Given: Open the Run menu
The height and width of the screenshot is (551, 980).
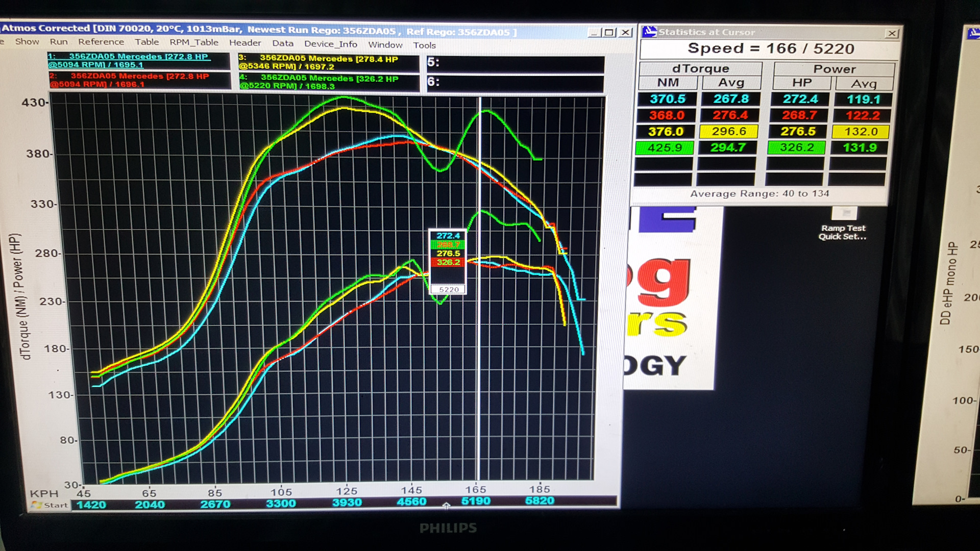Looking at the screenshot, I should click(59, 42).
